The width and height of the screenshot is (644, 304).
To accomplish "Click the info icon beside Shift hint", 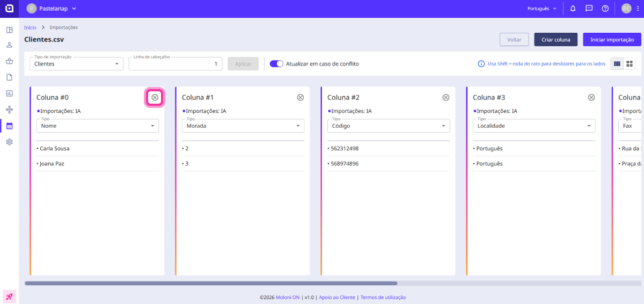I will [481, 63].
